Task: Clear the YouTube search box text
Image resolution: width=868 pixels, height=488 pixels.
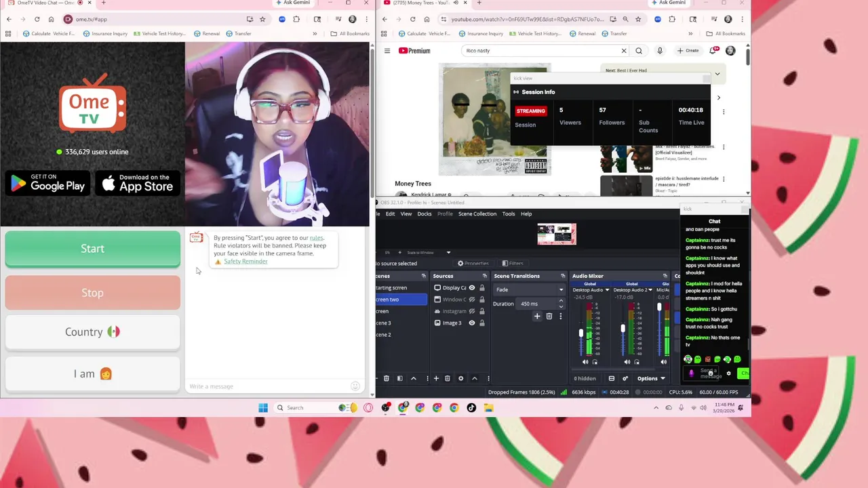Action: coord(624,51)
